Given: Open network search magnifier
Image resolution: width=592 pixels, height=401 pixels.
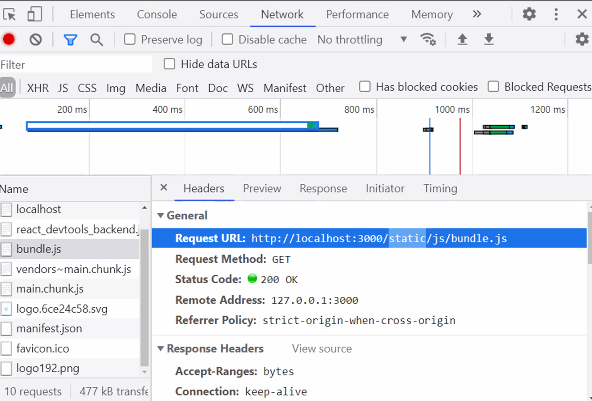Looking at the screenshot, I should (97, 40).
